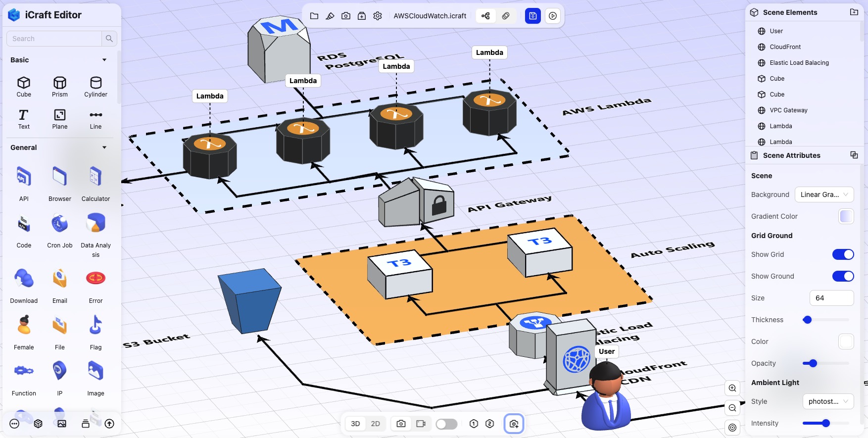868x438 pixels.
Task: Select the Cylinder shape tool
Action: (96, 87)
